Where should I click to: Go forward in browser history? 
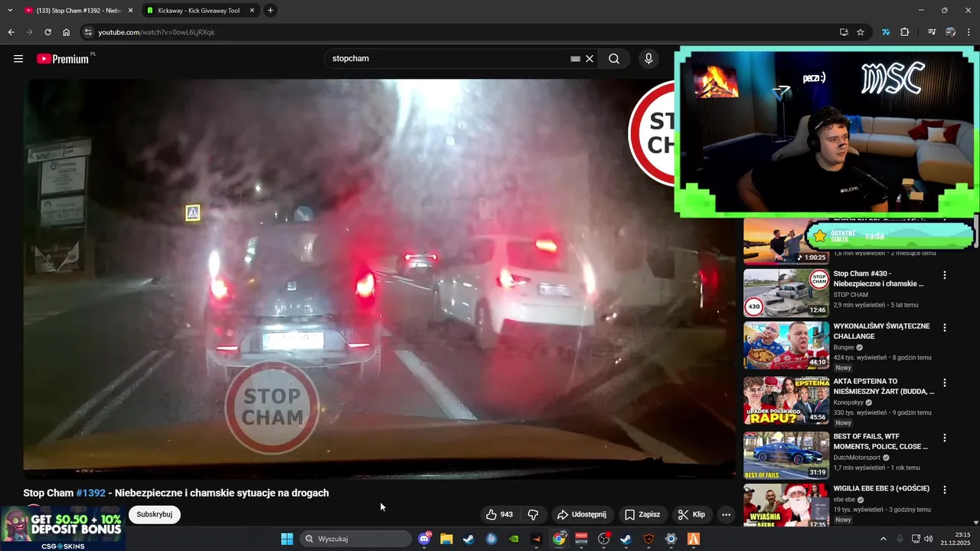pyautogui.click(x=29, y=32)
